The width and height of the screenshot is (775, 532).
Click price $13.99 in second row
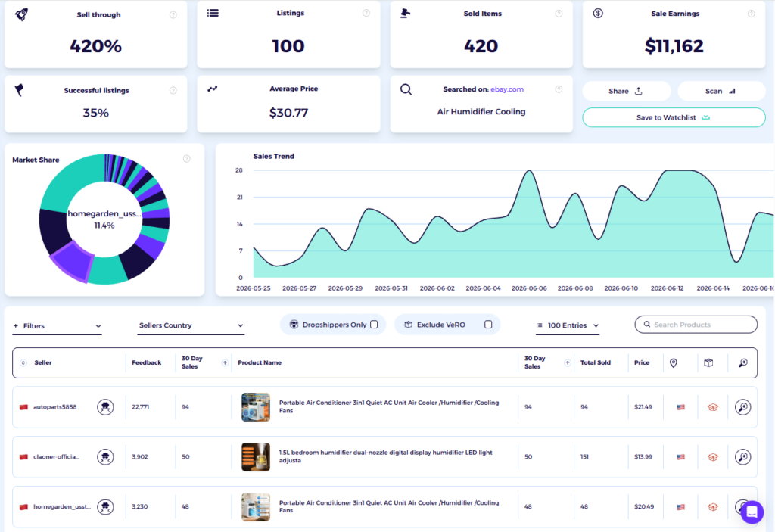click(x=643, y=457)
